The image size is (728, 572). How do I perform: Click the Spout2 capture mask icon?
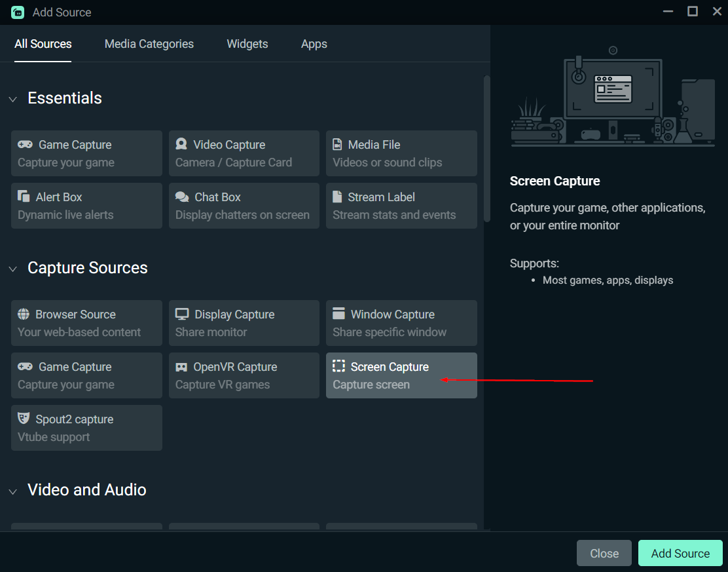24,419
